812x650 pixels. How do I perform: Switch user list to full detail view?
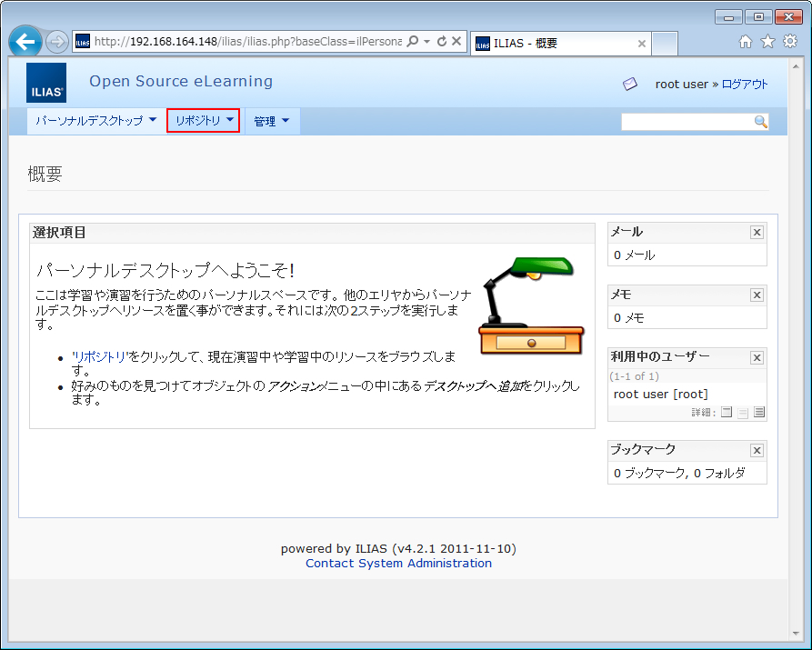(759, 412)
